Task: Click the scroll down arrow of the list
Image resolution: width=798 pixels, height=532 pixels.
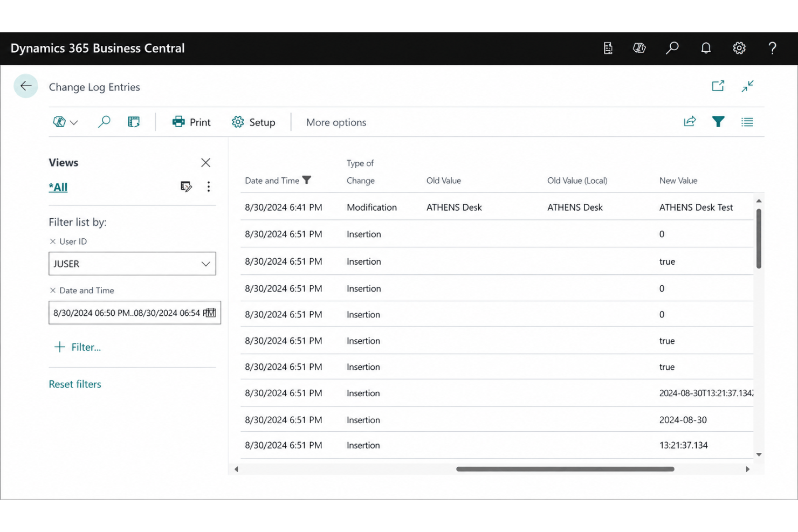Action: pyautogui.click(x=759, y=454)
